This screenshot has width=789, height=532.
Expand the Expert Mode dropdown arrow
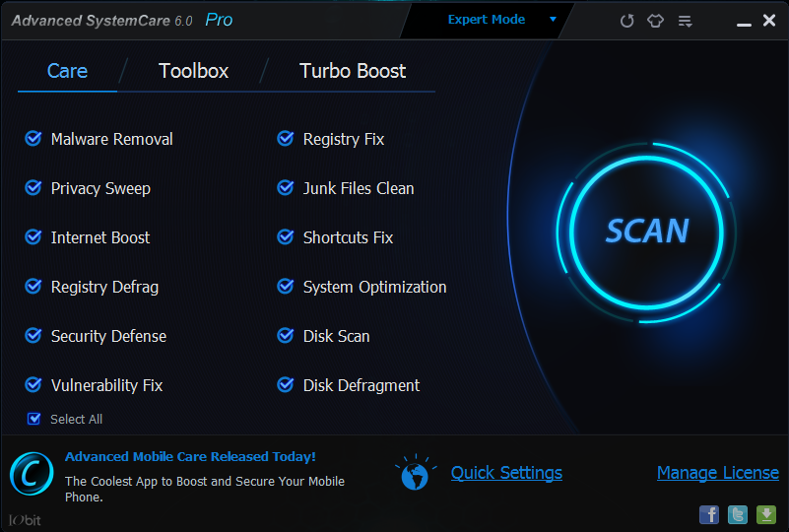(553, 19)
